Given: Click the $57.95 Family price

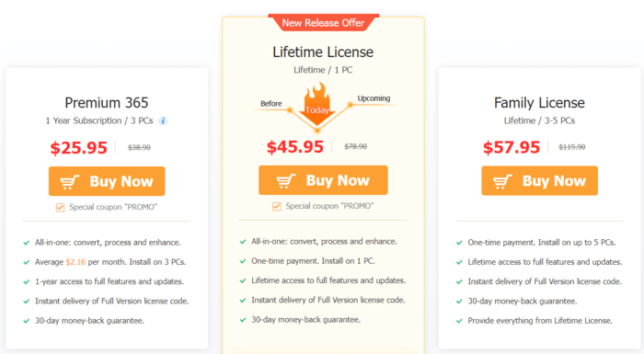Looking at the screenshot, I should click(512, 147).
